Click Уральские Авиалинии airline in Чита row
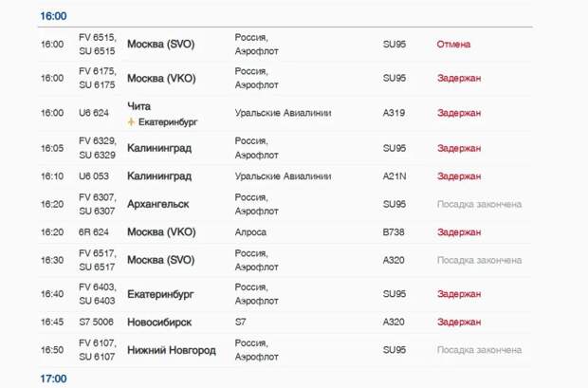 (x=284, y=113)
